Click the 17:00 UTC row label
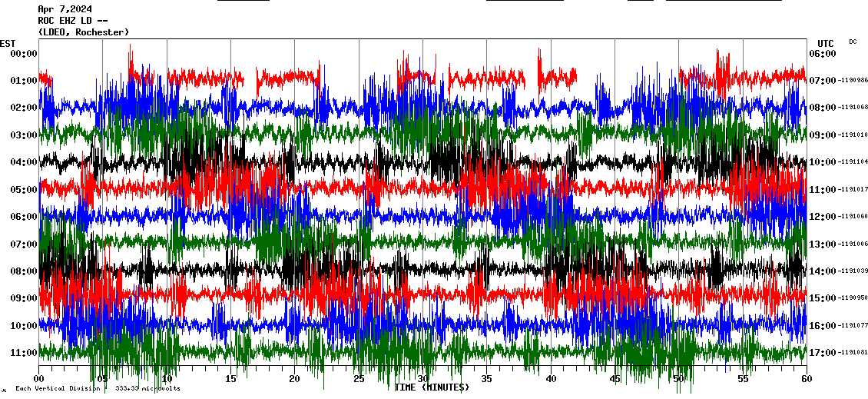The width and height of the screenshot is (868, 399). pyautogui.click(x=823, y=353)
